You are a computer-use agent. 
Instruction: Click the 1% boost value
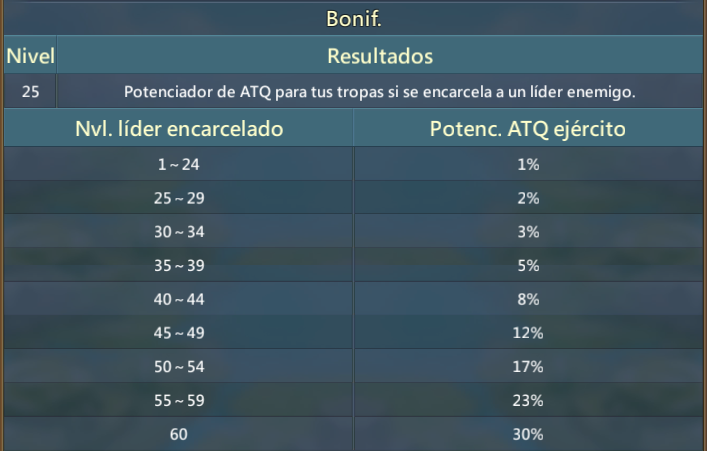tap(528, 164)
